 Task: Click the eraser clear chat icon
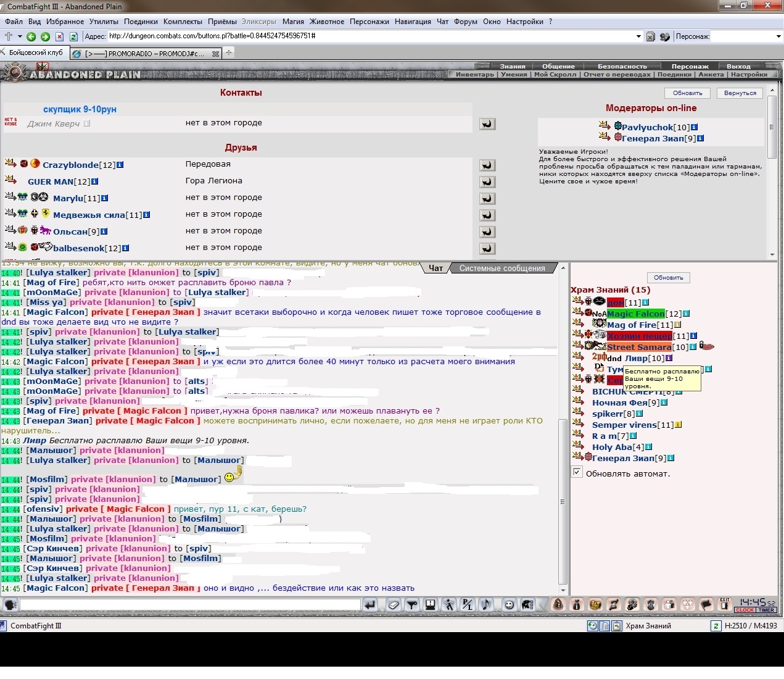394,605
